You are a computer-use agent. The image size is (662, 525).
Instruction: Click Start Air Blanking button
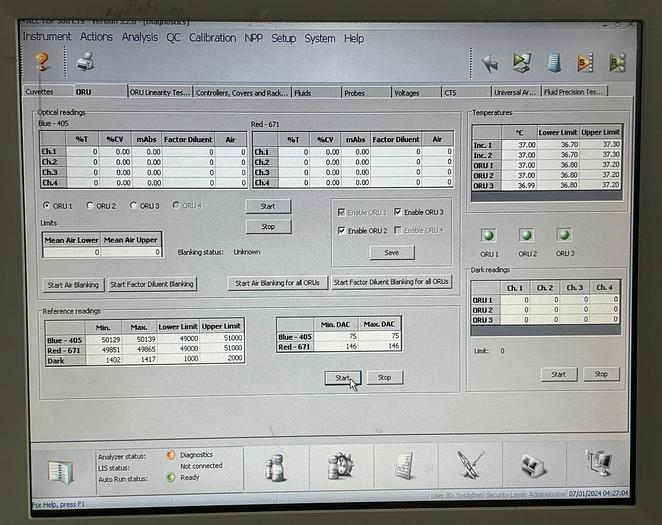click(73, 285)
